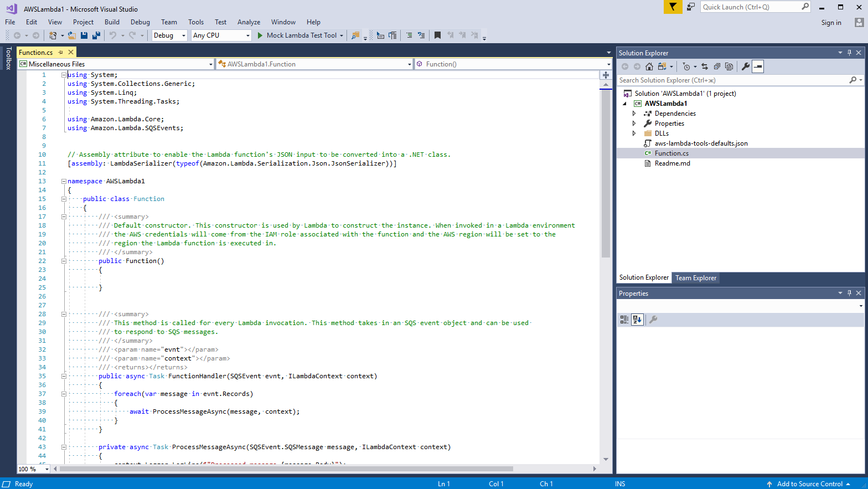Open the Mock Lambda Test Tool dropdown arrow

(342, 35)
